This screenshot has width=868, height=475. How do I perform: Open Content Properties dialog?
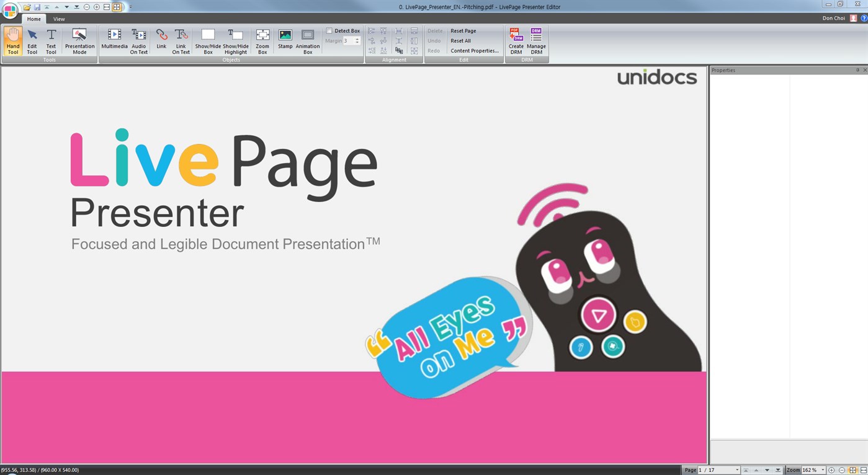(474, 50)
